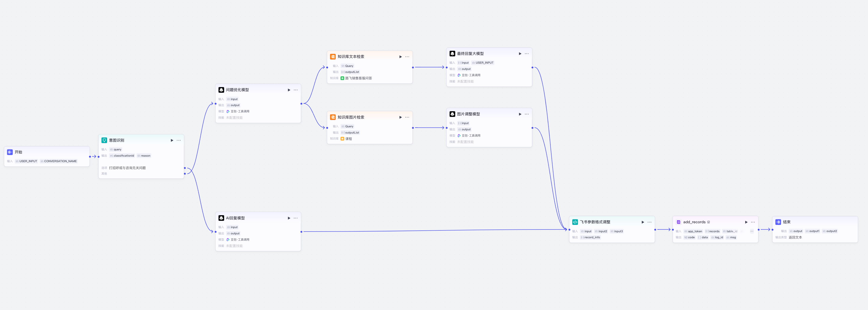Select the 路飞销售客服问答 knowledge base tag
The height and width of the screenshot is (310, 868).
click(356, 78)
